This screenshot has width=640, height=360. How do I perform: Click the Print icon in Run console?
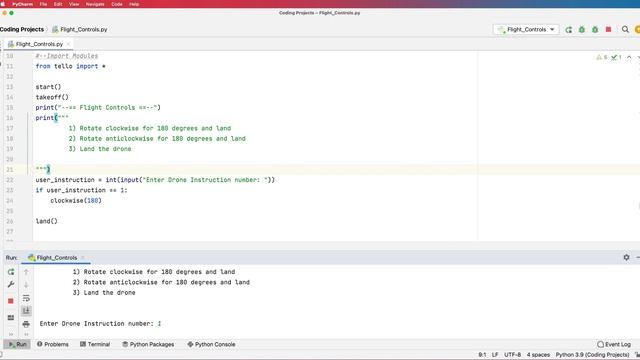(26, 324)
